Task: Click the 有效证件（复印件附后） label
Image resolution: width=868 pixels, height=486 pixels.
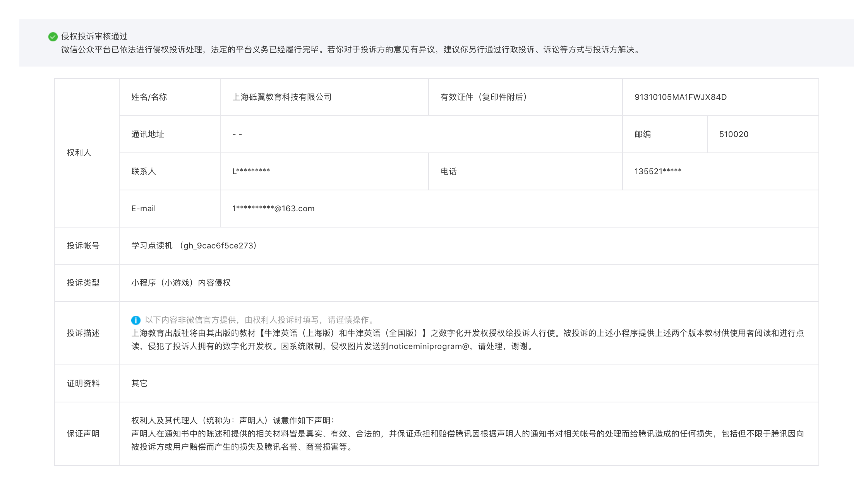Action: coord(484,97)
